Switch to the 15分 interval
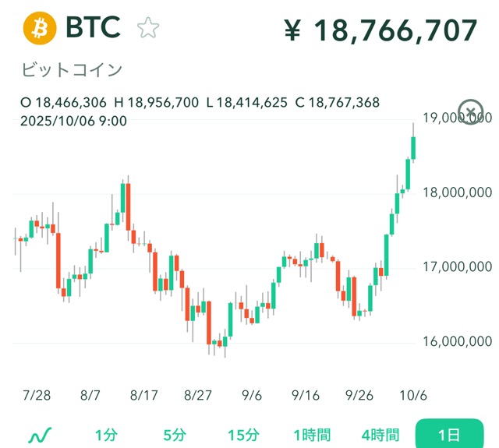The width and height of the screenshot is (499, 448). point(243,435)
